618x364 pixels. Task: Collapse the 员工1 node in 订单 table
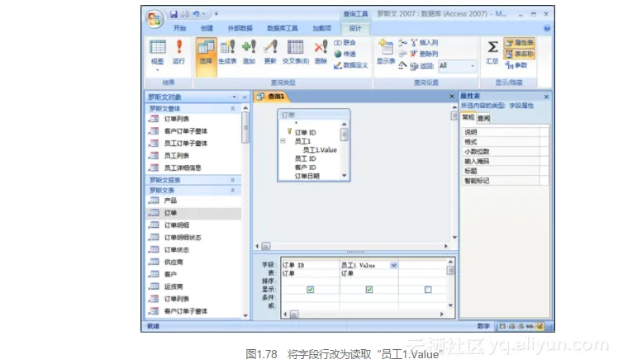(x=283, y=141)
